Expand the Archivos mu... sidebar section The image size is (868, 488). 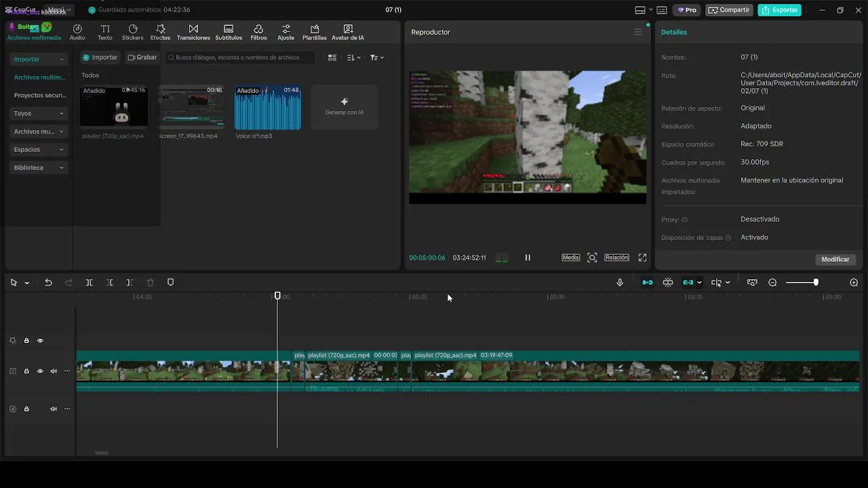tap(39, 131)
